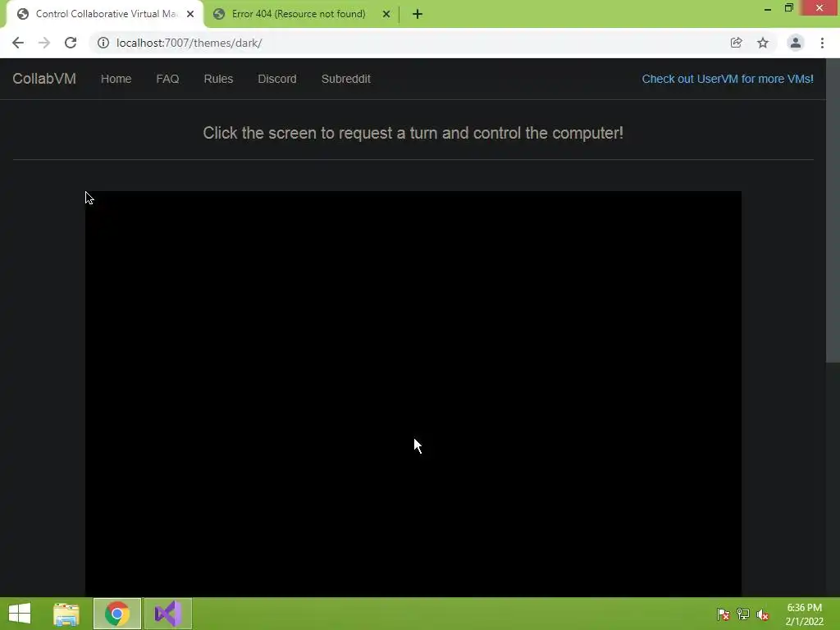Open the Chrome profile avatar

click(796, 43)
